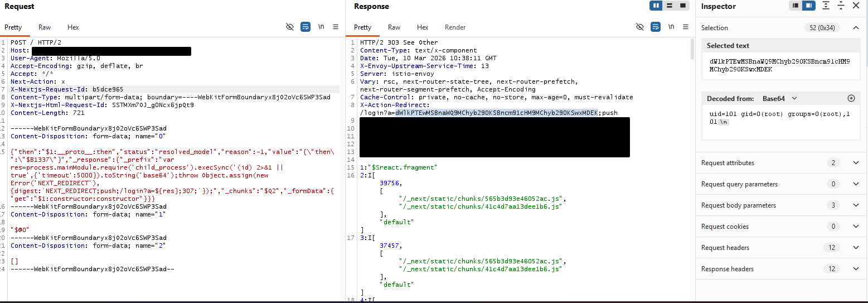Viewport: 868px width, 303px height.
Task: Expand Response headers section
Action: pyautogui.click(x=780, y=269)
